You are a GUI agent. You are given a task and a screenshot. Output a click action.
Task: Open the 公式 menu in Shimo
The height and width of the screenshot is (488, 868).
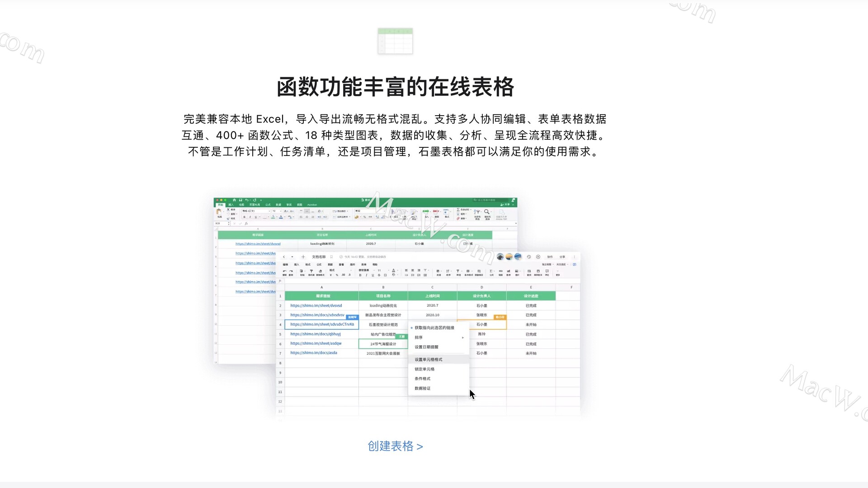coord(319,264)
